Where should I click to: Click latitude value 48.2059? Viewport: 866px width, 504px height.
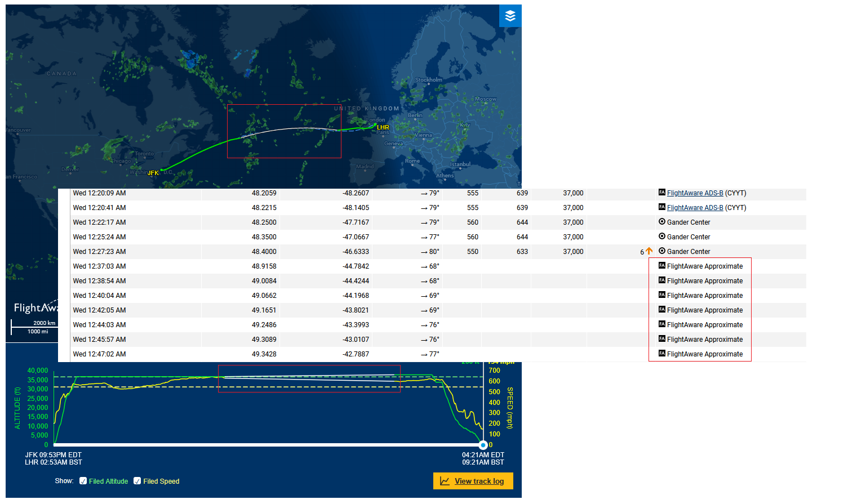264,193
